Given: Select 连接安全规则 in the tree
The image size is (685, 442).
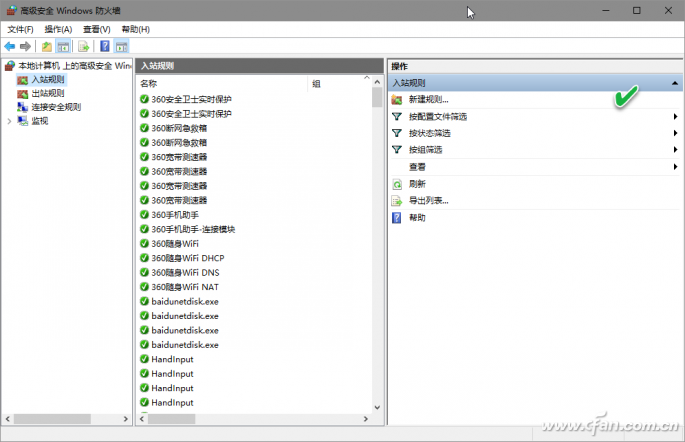Looking at the screenshot, I should coord(56,107).
